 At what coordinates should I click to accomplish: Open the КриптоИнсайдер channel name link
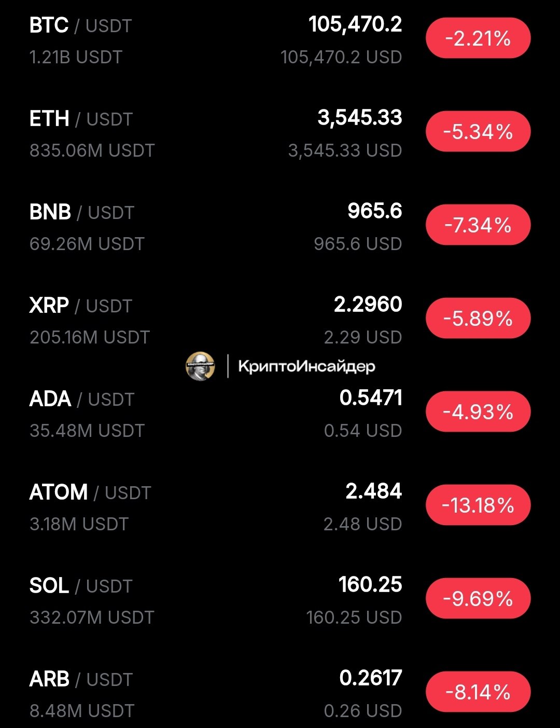click(x=306, y=366)
